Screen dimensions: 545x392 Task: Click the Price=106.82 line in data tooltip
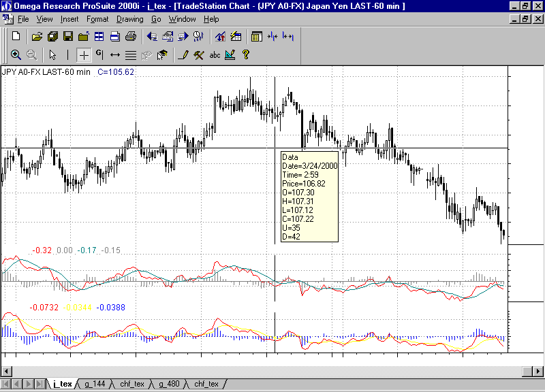click(x=304, y=184)
